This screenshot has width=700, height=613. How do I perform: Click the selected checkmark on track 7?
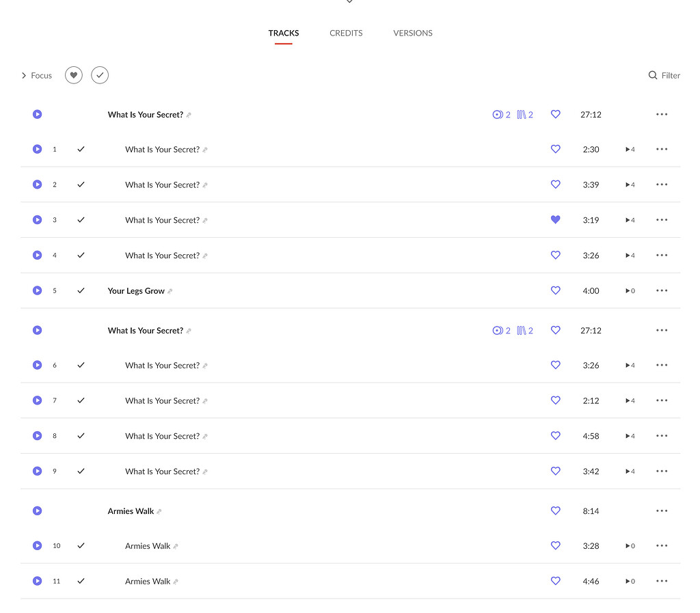(81, 400)
